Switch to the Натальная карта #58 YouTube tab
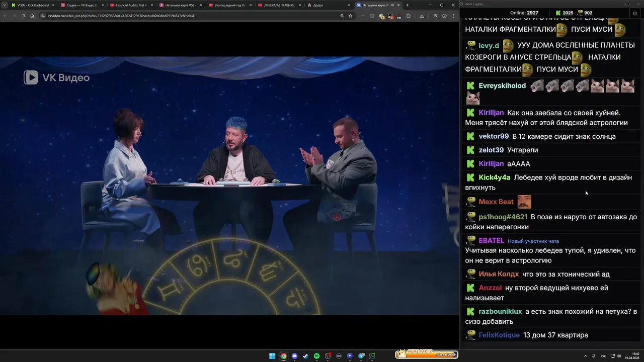The height and width of the screenshot is (362, 644). pos(180,5)
